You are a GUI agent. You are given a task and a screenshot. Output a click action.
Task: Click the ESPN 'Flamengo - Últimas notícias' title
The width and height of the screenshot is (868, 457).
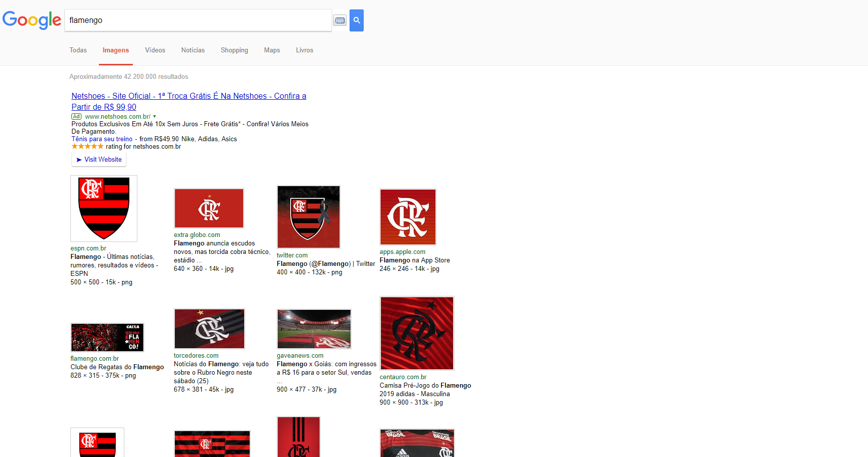click(x=114, y=265)
